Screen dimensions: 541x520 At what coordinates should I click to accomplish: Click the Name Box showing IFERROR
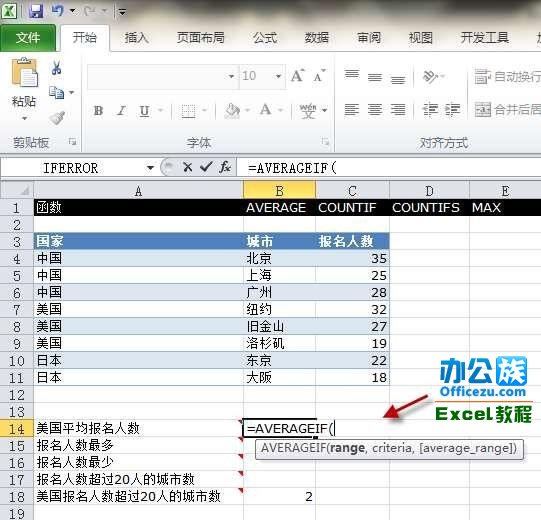tap(72, 168)
